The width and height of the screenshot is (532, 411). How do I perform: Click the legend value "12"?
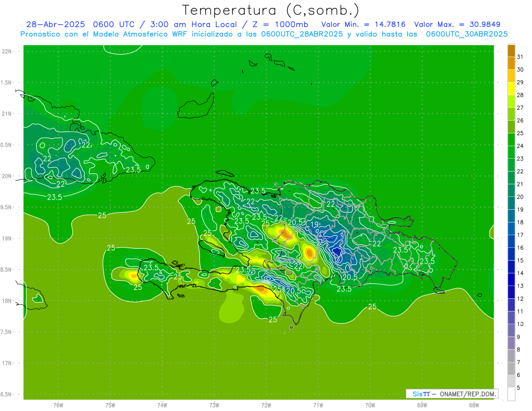[x=520, y=299]
